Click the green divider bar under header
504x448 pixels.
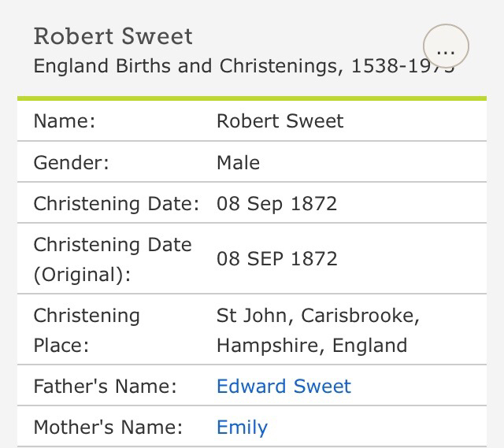click(x=252, y=98)
